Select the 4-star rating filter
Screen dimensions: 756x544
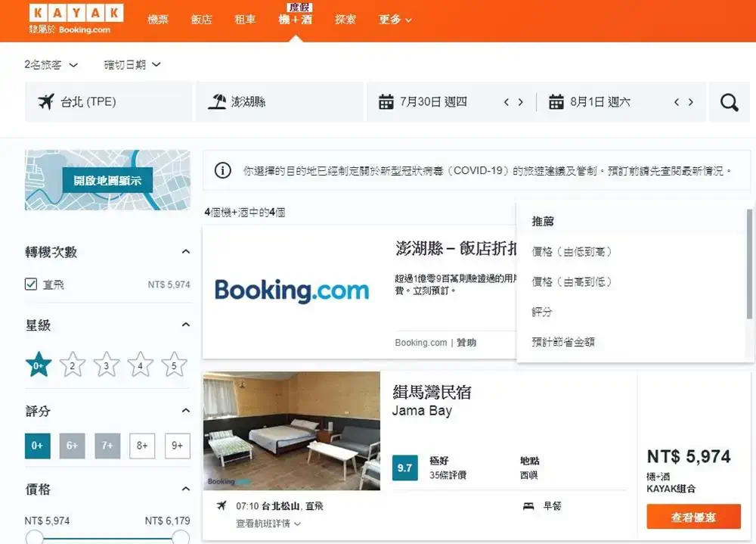[140, 365]
